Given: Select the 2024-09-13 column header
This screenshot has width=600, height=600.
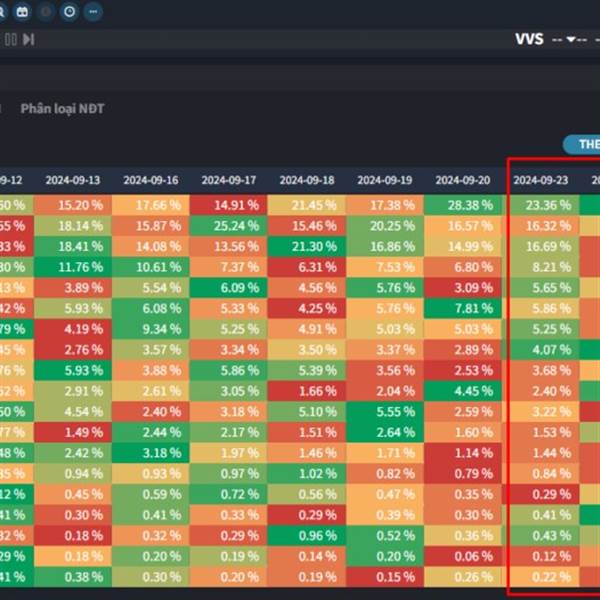Looking at the screenshot, I should click(x=73, y=180).
